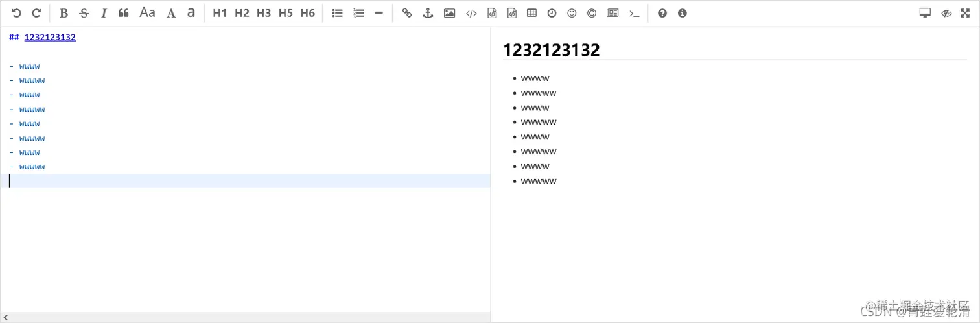Viewport: 980px width, 323px height.
Task: Insert a page break
Action: 612,13
